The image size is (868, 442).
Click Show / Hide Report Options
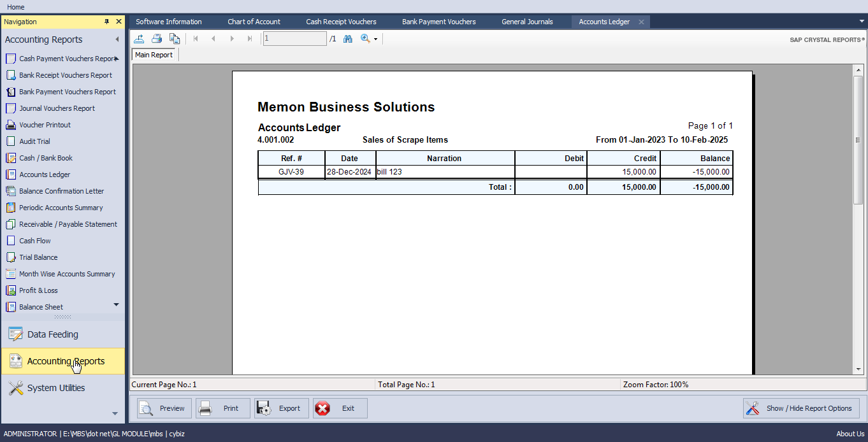801,408
